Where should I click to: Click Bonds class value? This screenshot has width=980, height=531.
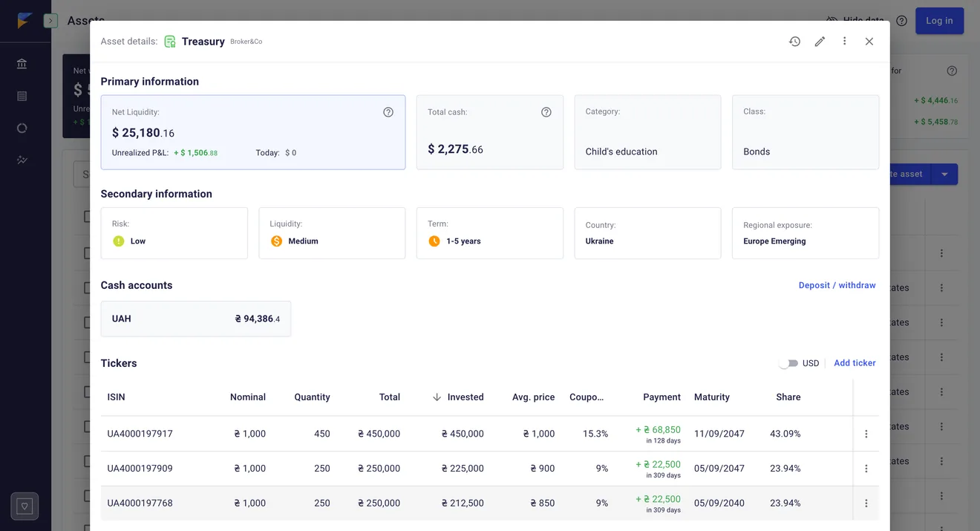757,152
